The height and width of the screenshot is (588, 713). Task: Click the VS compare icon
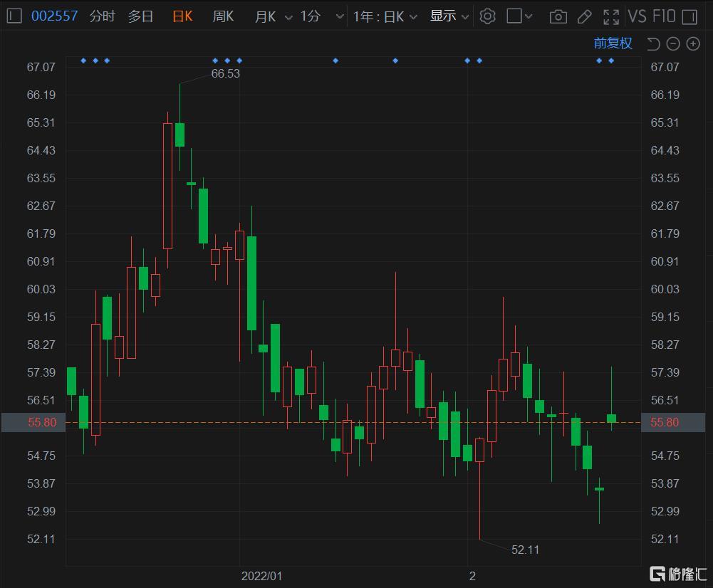(x=637, y=16)
